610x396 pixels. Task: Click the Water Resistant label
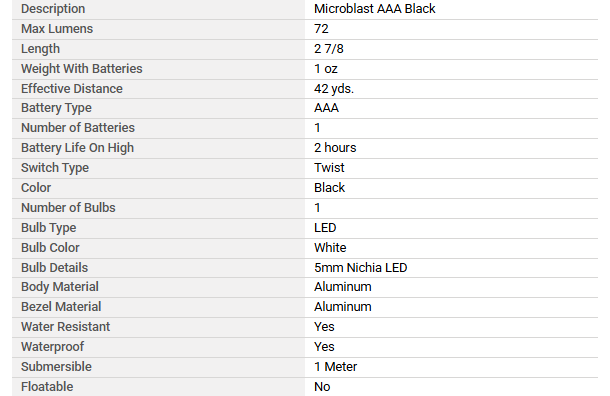(x=65, y=327)
